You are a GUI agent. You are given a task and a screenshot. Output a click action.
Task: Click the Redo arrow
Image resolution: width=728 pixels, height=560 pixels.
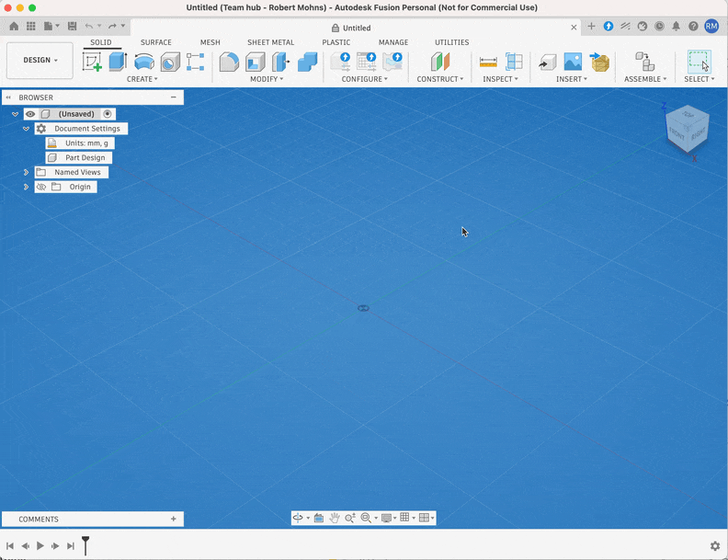[x=112, y=26]
